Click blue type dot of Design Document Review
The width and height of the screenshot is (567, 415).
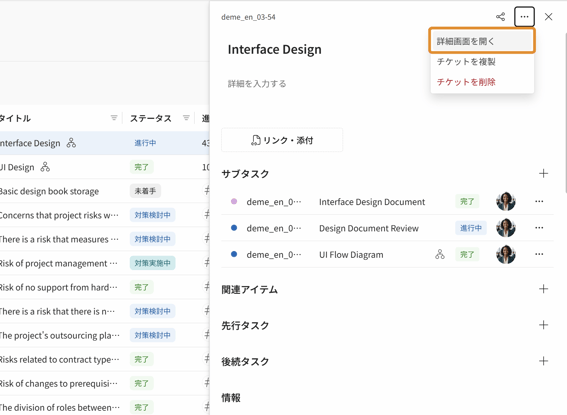coord(234,228)
